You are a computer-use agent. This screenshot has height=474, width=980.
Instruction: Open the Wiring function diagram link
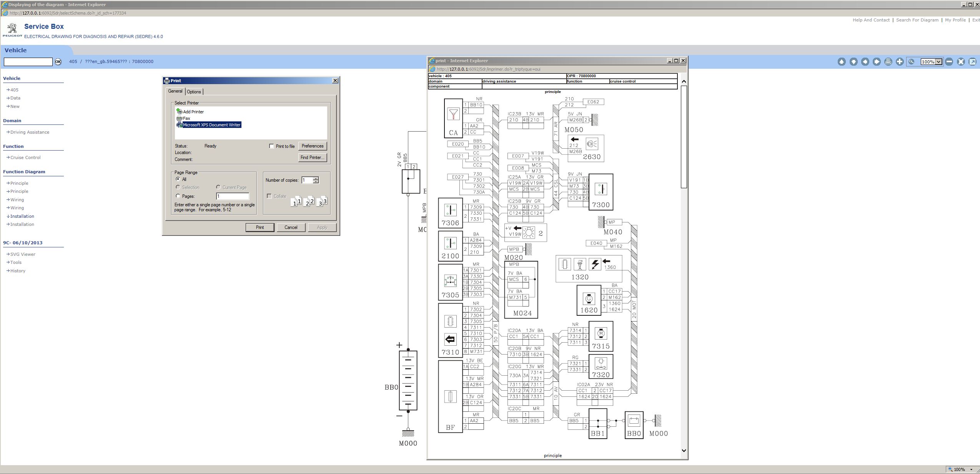pyautogui.click(x=17, y=200)
